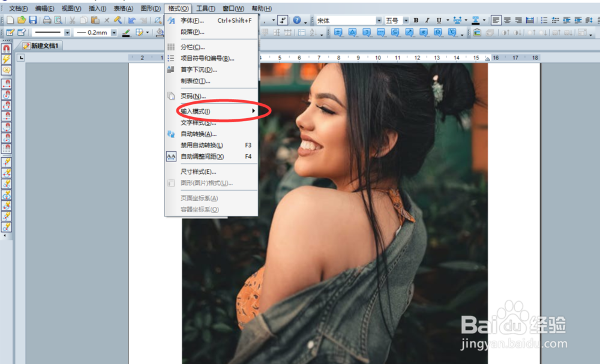Screen dimensions: 600x364
Task: Open the border style dropdown arrow
Action: coord(148,33)
